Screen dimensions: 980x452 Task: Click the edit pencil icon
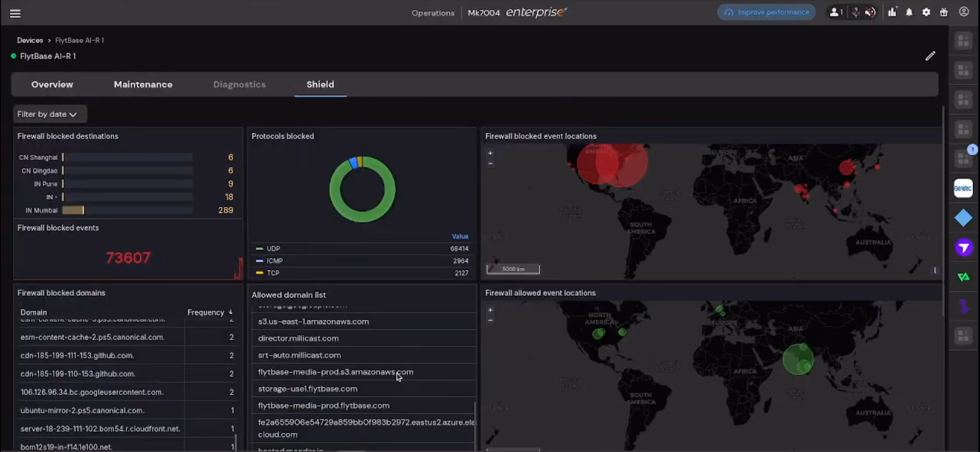[x=930, y=56]
